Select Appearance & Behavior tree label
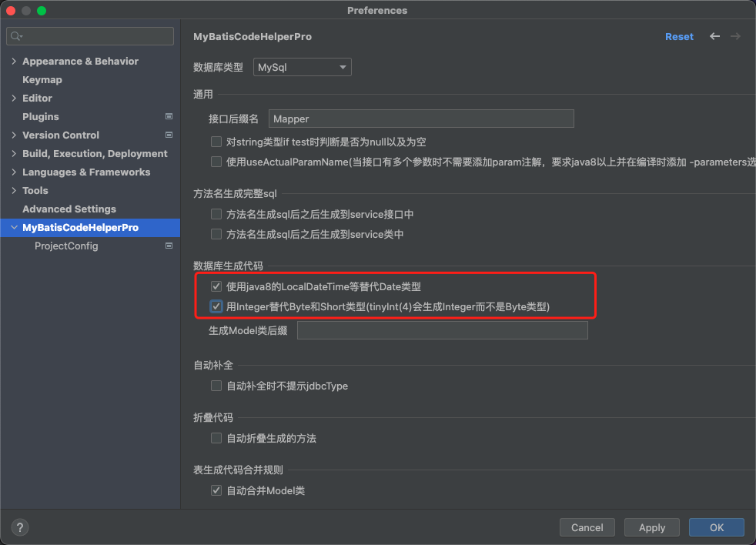756x545 pixels. pos(80,62)
